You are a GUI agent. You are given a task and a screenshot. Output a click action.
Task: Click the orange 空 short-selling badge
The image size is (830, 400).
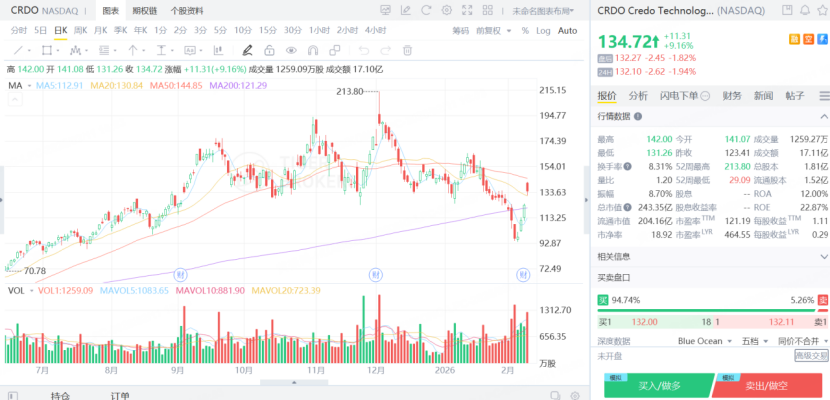tap(808, 39)
